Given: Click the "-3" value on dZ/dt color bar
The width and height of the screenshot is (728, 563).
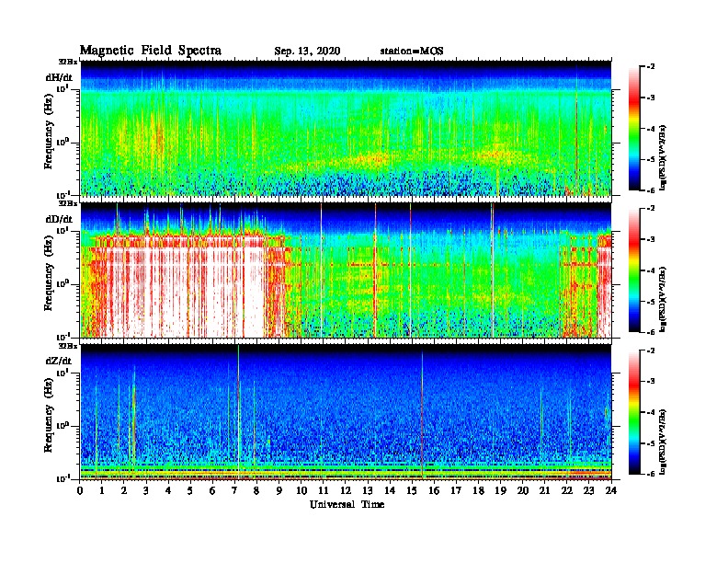Looking at the screenshot, I should click(651, 381).
